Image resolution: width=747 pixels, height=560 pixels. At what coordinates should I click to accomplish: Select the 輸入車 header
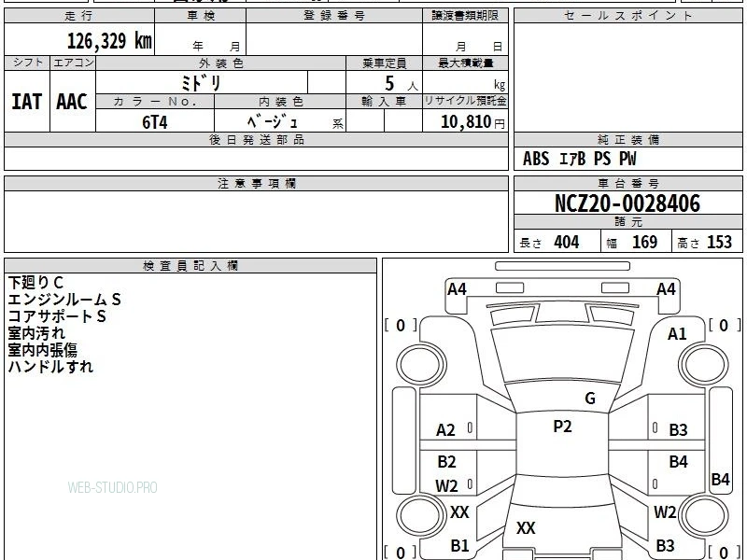pyautogui.click(x=384, y=102)
